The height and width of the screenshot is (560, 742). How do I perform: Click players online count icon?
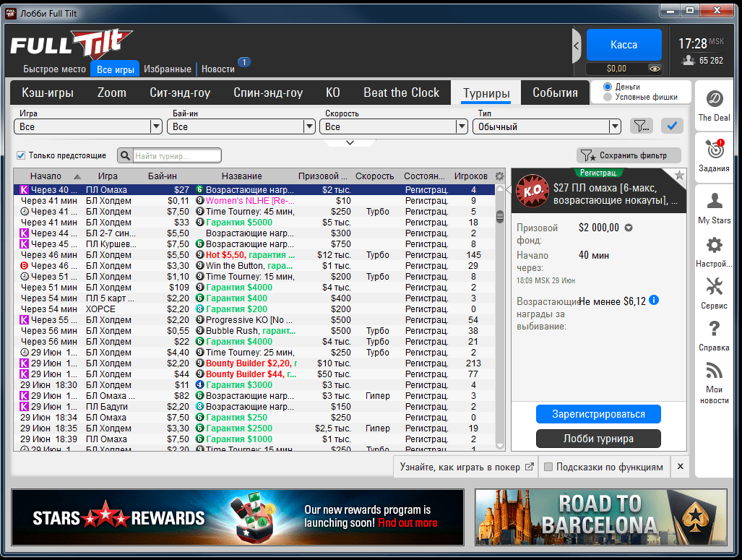688,60
